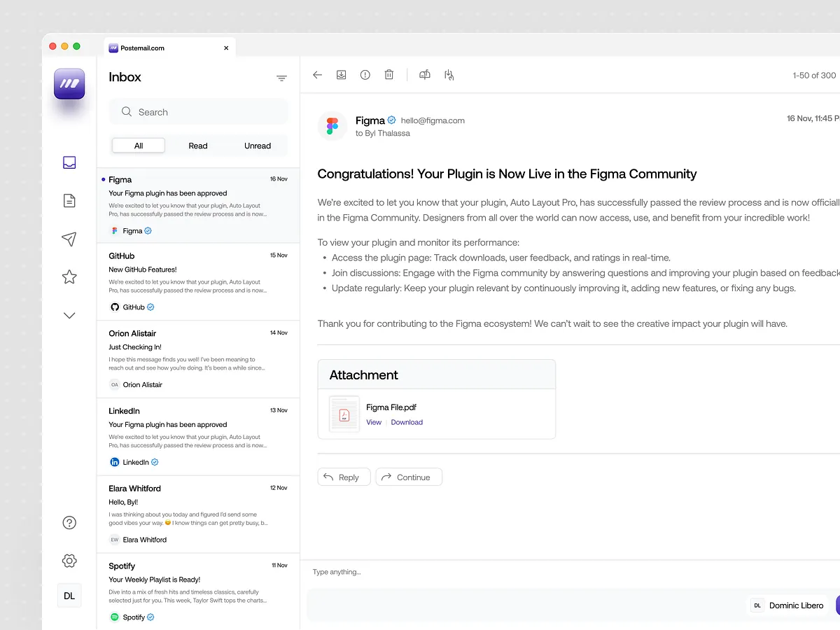
Task: Download the Figma File.pdf attachment
Action: tap(407, 422)
